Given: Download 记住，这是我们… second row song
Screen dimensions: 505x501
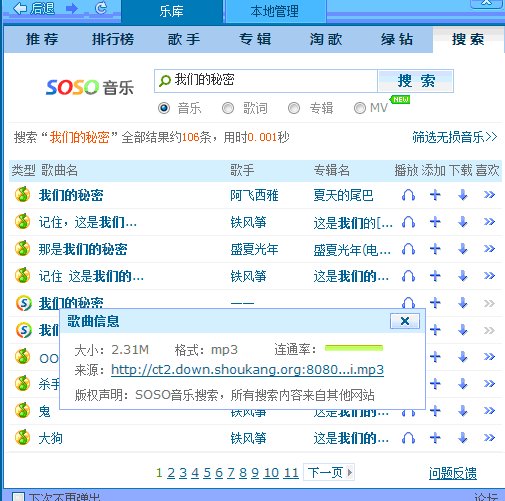Looking at the screenshot, I should tap(463, 222).
